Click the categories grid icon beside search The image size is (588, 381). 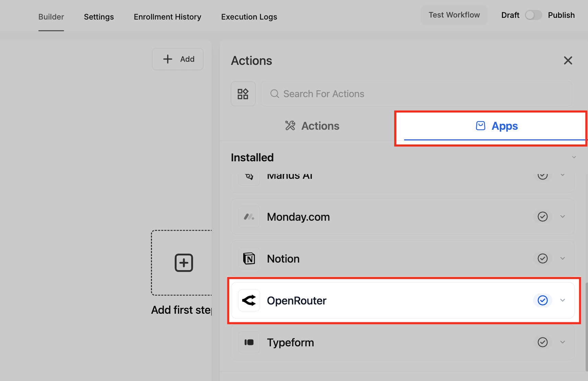pyautogui.click(x=243, y=94)
